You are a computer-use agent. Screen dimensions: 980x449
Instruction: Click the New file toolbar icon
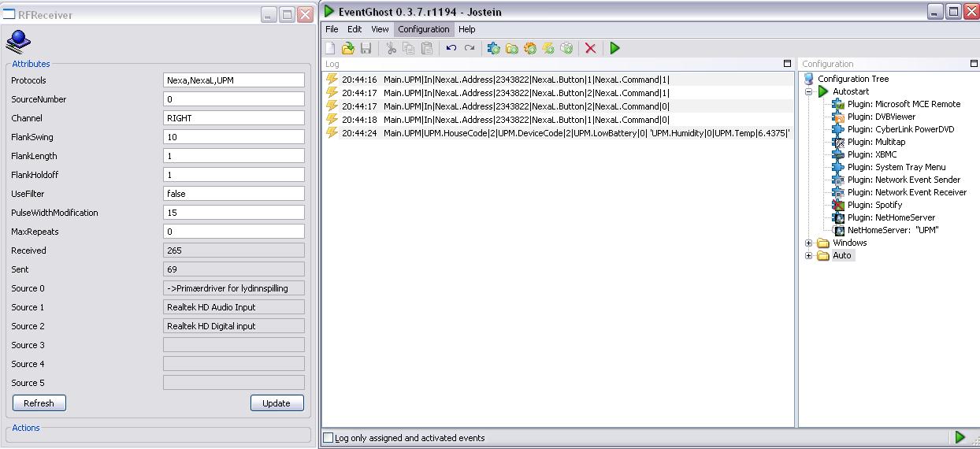tap(330, 48)
